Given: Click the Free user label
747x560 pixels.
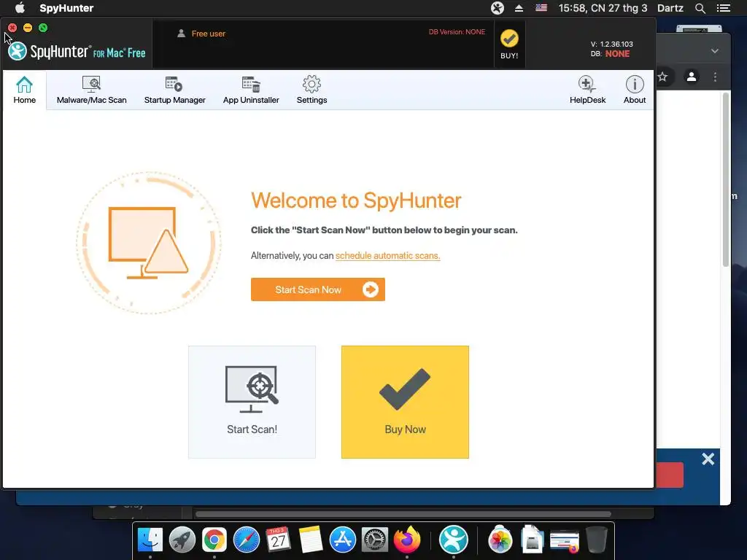Looking at the screenshot, I should click(x=208, y=34).
